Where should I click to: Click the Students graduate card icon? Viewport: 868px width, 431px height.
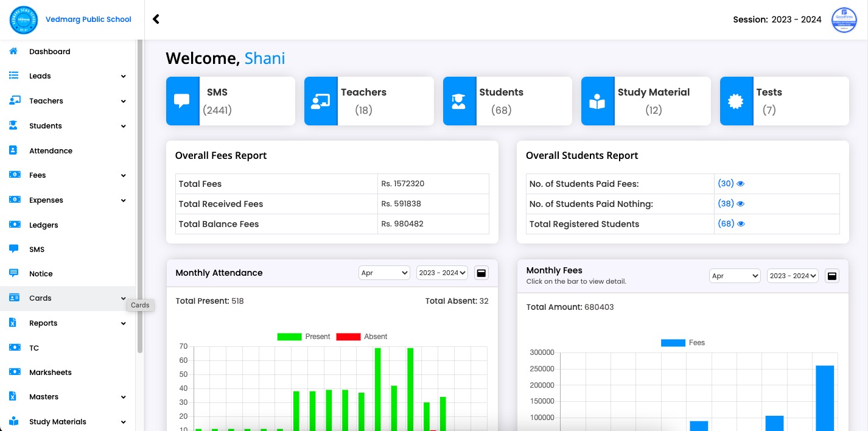459,101
